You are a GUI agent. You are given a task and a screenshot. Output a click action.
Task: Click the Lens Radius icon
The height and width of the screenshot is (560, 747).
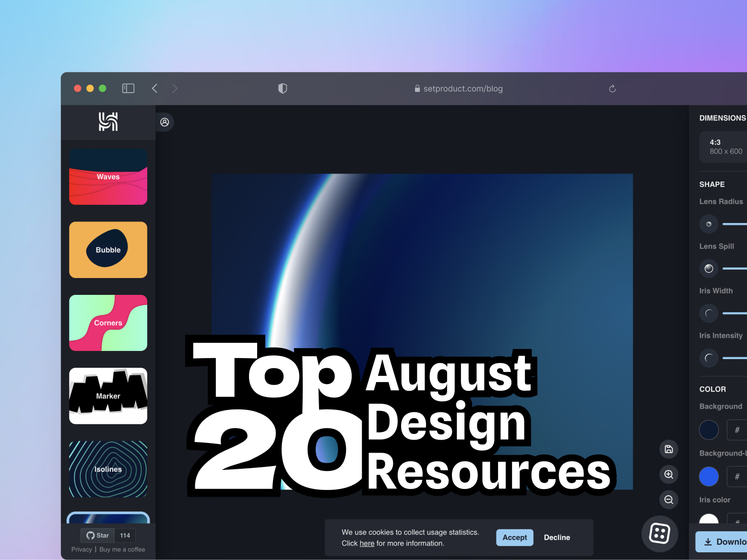(709, 224)
